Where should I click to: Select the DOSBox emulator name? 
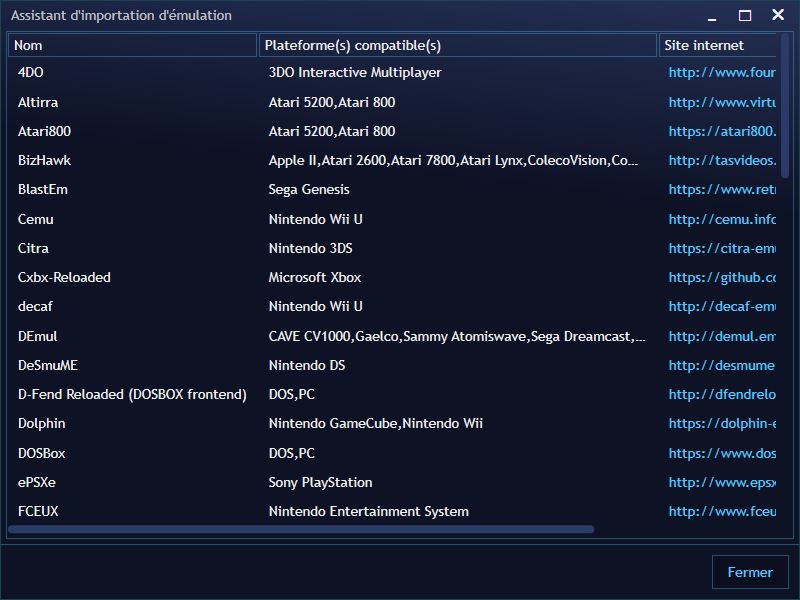pos(41,453)
